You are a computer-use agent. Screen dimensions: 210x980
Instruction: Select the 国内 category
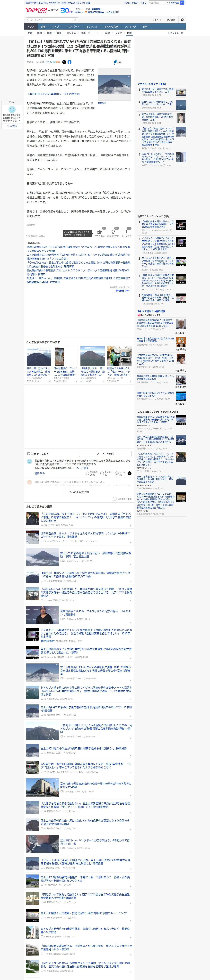pos(39,33)
